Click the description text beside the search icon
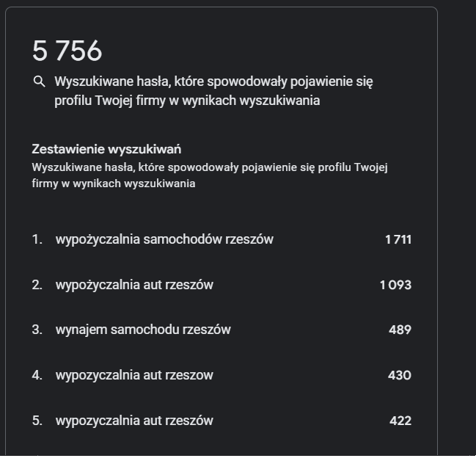Screen dimensions: 476x461 [213, 91]
